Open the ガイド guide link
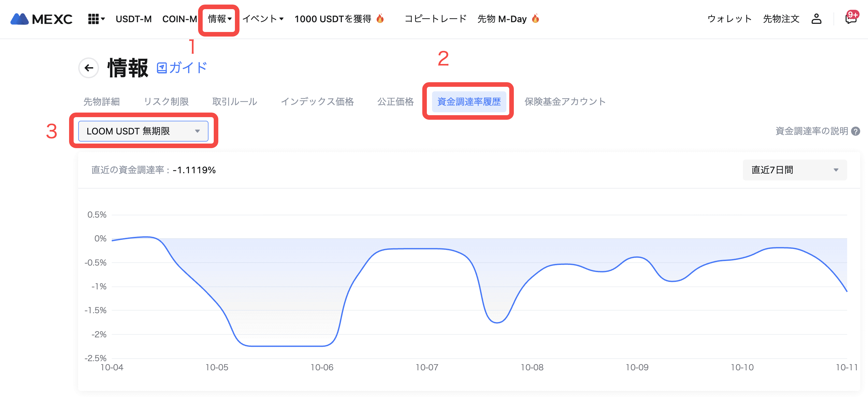Image resolution: width=868 pixels, height=400 pixels. 182,68
